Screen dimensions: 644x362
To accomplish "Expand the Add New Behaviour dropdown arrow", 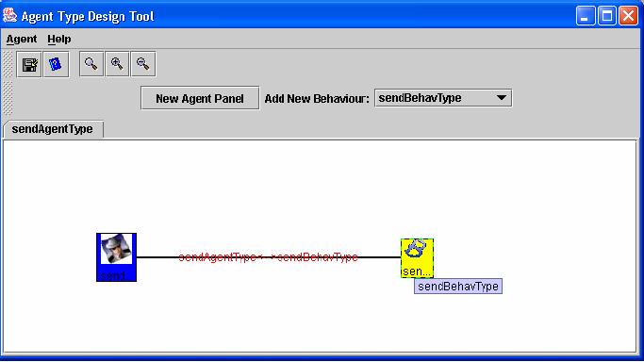I will point(501,98).
